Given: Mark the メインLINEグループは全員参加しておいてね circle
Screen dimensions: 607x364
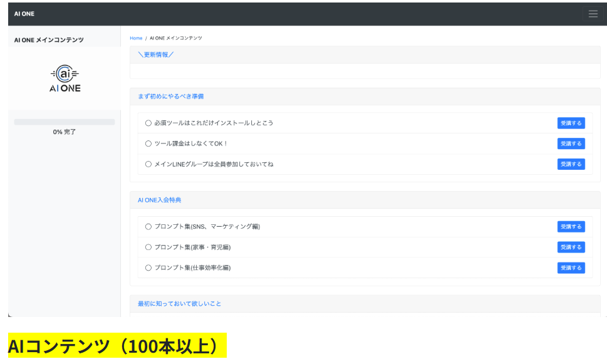Looking at the screenshot, I should tap(148, 164).
